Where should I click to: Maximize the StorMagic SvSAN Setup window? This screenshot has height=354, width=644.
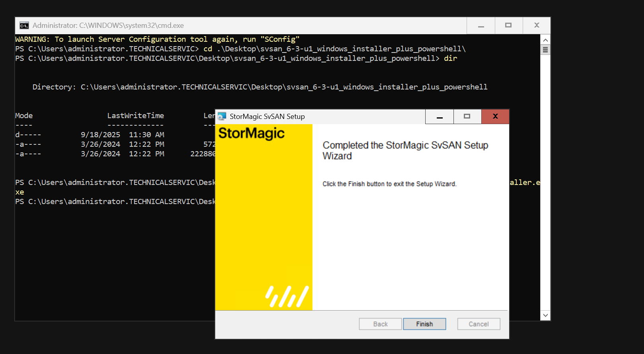point(467,117)
